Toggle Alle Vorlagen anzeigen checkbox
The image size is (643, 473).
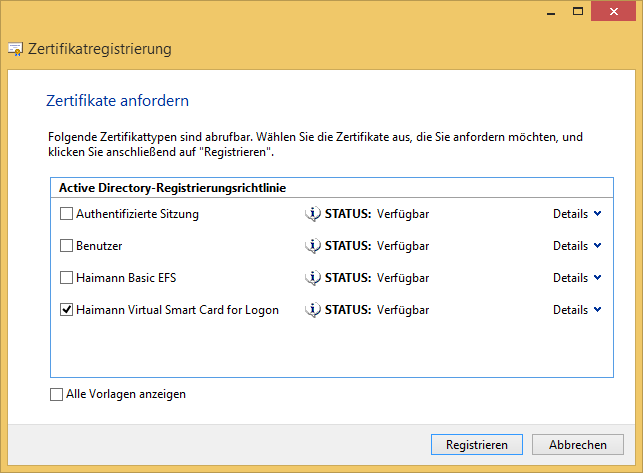tap(57, 394)
